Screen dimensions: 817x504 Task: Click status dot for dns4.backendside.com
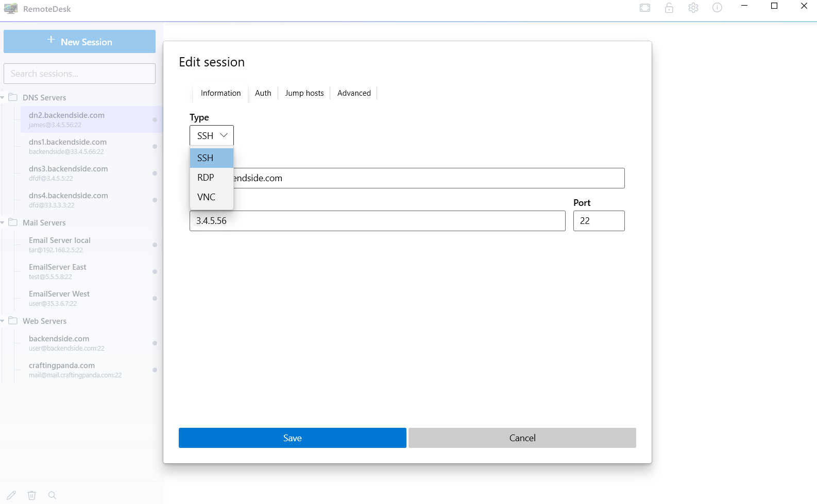point(155,200)
